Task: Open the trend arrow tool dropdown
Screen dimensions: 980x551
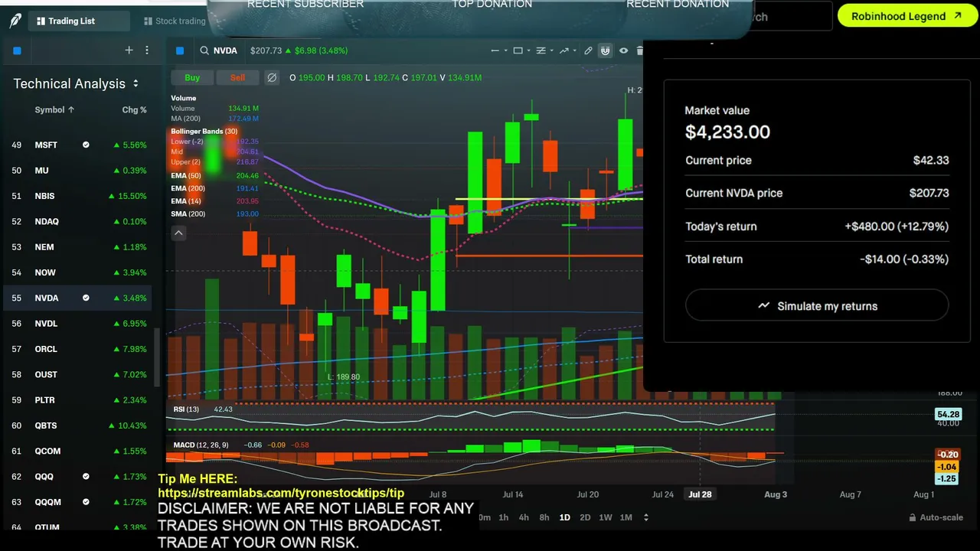Action: point(574,51)
